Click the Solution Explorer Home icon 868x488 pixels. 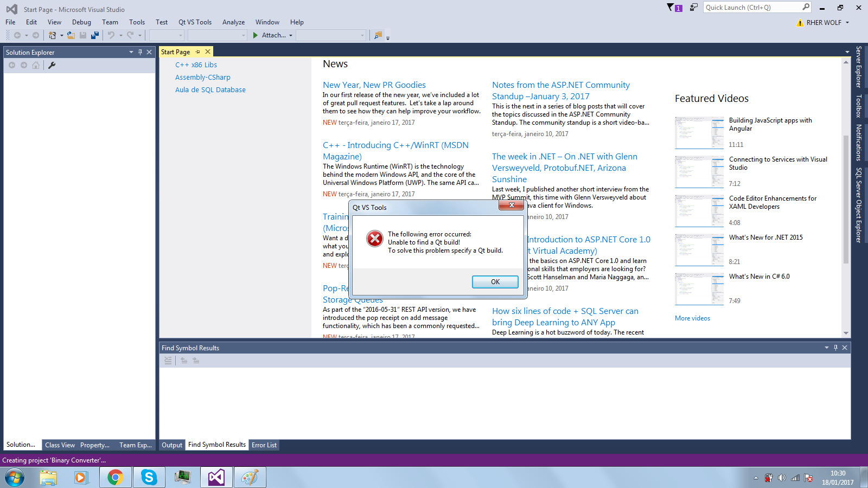(36, 65)
